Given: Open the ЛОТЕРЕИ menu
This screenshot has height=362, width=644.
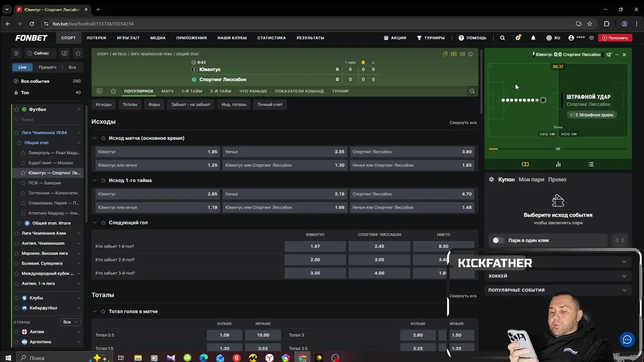Looking at the screenshot, I should click(x=96, y=38).
